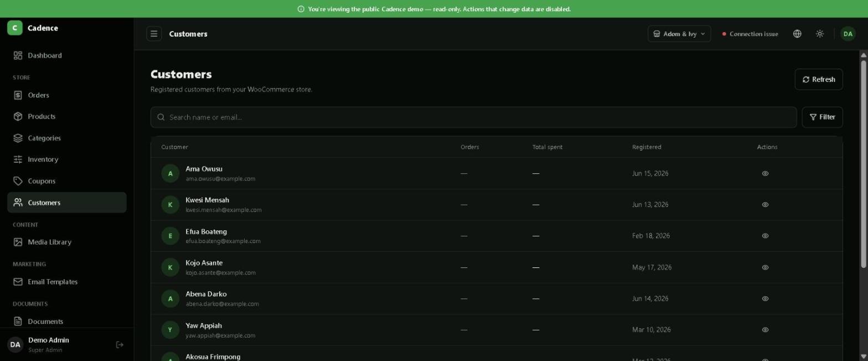The width and height of the screenshot is (868, 361).
Task: Click the scrollbar up arrow
Action: click(864, 55)
